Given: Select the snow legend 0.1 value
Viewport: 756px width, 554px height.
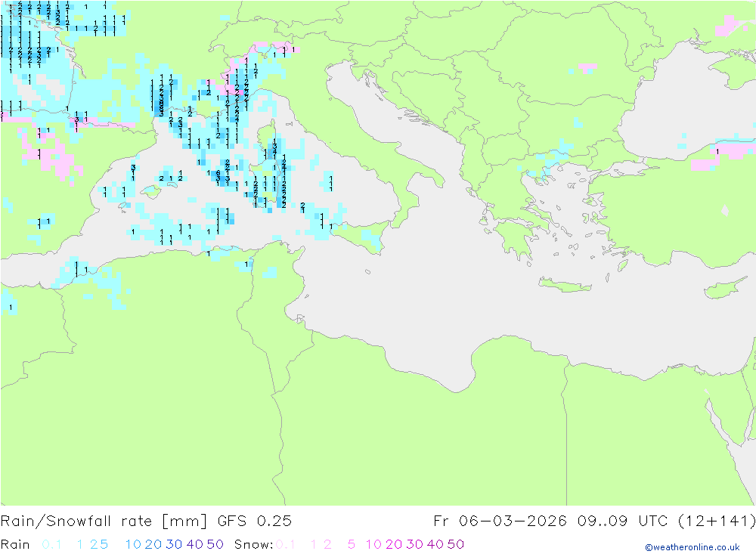Looking at the screenshot, I should tap(286, 544).
